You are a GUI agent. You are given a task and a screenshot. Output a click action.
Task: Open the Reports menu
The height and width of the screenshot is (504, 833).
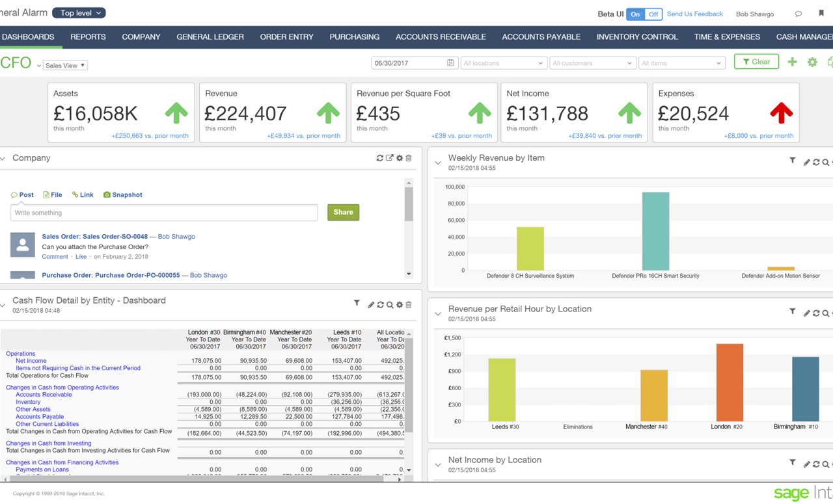(88, 37)
